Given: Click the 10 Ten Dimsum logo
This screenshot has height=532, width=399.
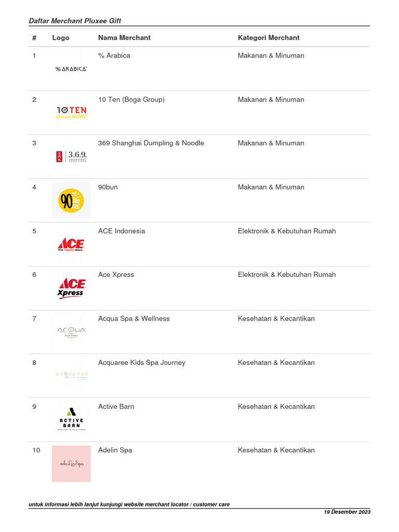Looking at the screenshot, I should tap(71, 112).
